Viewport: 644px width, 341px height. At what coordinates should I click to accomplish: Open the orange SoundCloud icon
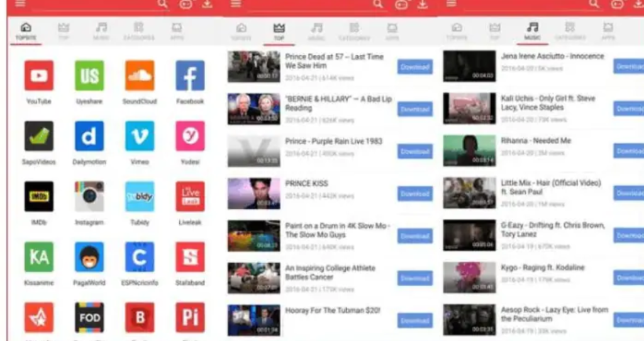point(140,75)
